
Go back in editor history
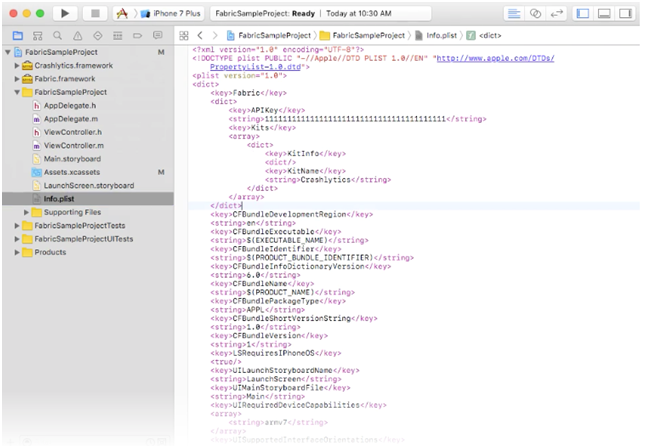pos(200,35)
